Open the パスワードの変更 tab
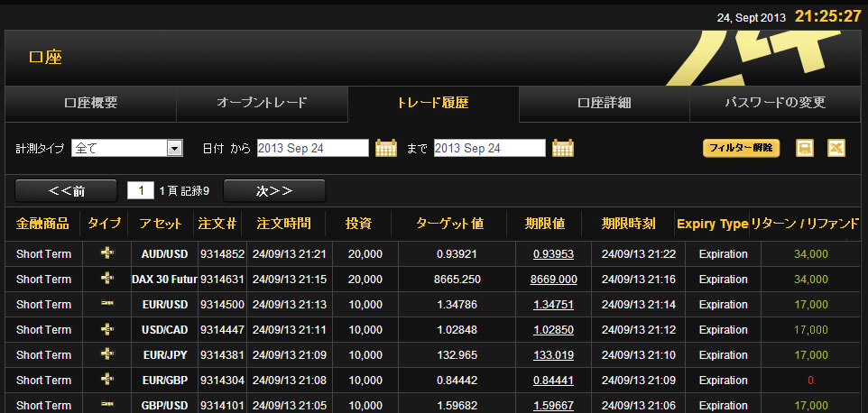 775,104
